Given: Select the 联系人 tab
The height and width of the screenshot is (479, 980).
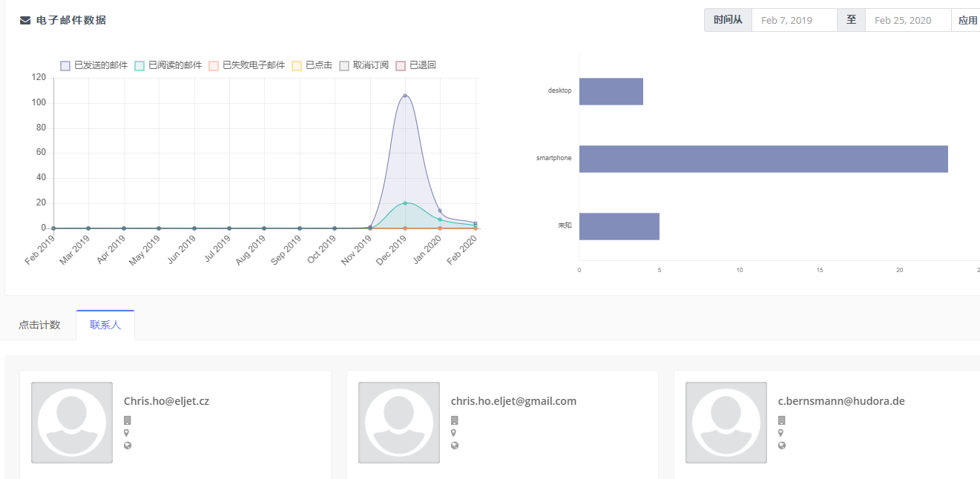Looking at the screenshot, I should pyautogui.click(x=105, y=326).
